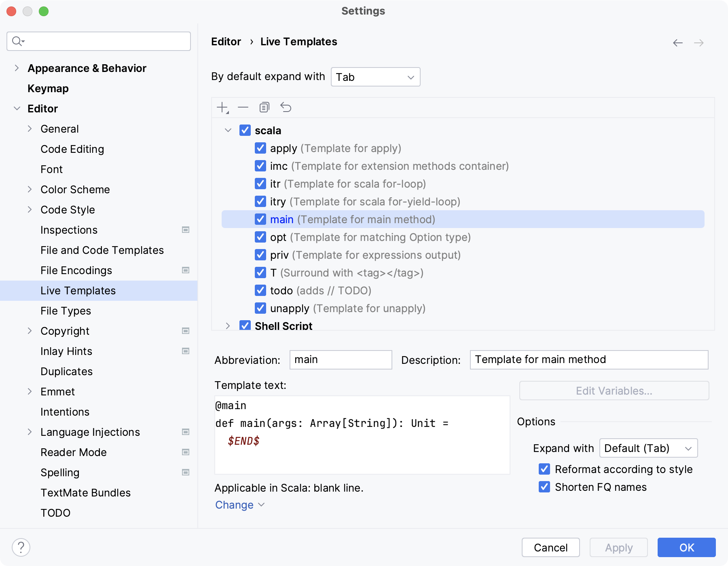Disable 'Shorten FQ names' option
Image resolution: width=728 pixels, height=566 pixels.
pyautogui.click(x=544, y=487)
